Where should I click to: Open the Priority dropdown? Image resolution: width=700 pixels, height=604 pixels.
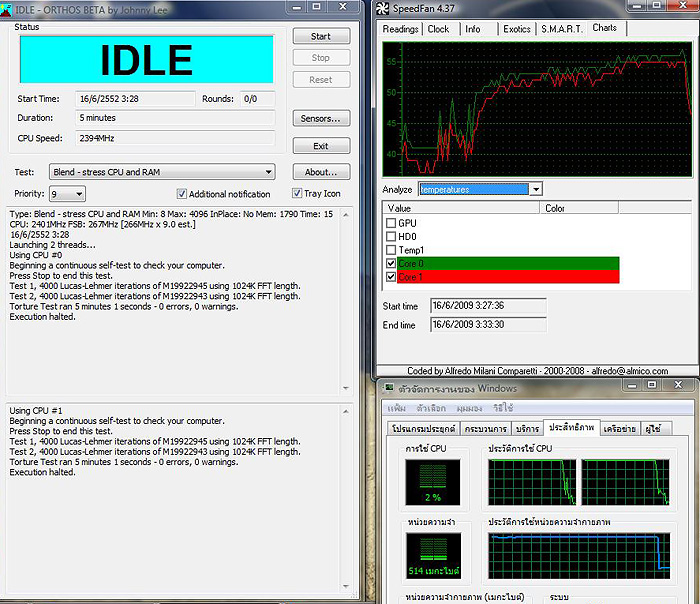click(x=67, y=194)
